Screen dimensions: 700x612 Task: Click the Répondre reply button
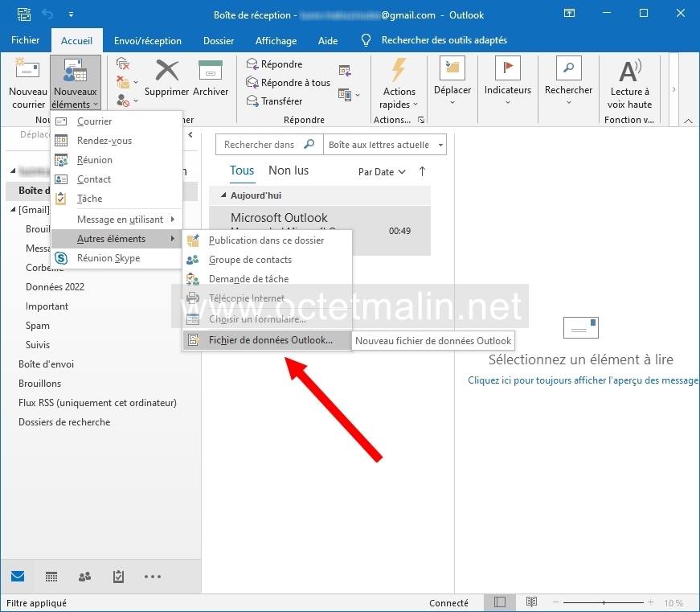[x=275, y=64]
